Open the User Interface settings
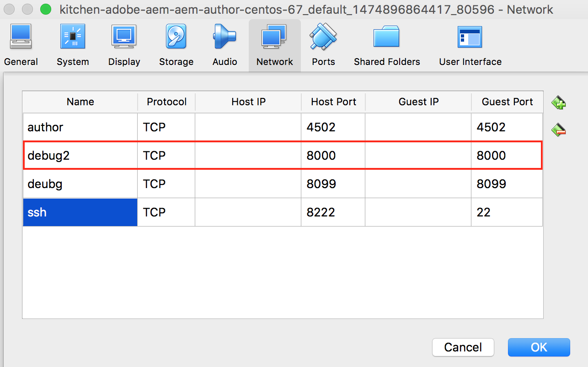 (470, 43)
